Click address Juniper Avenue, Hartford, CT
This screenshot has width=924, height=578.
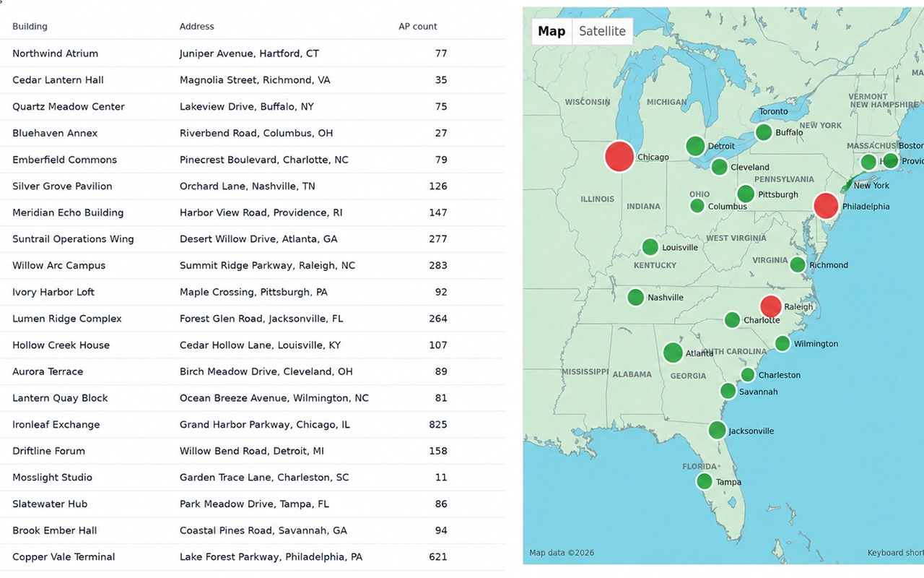click(x=249, y=53)
